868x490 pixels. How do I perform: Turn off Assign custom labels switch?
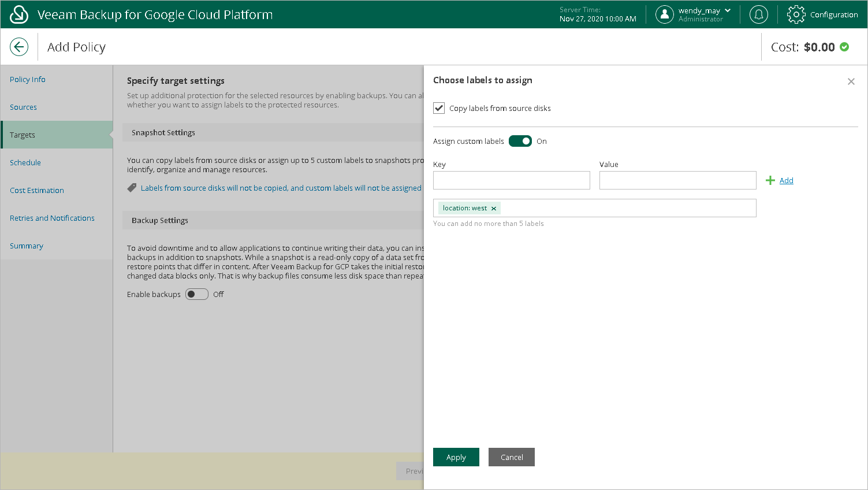520,141
